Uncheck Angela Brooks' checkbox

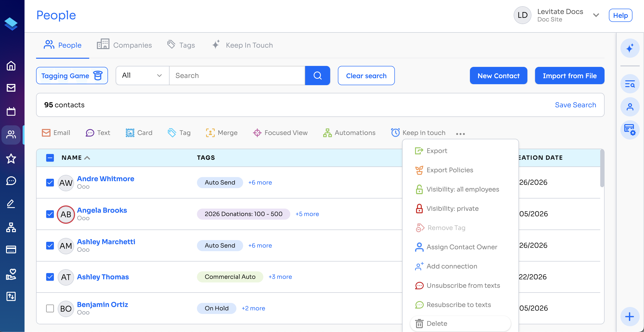[x=50, y=214]
